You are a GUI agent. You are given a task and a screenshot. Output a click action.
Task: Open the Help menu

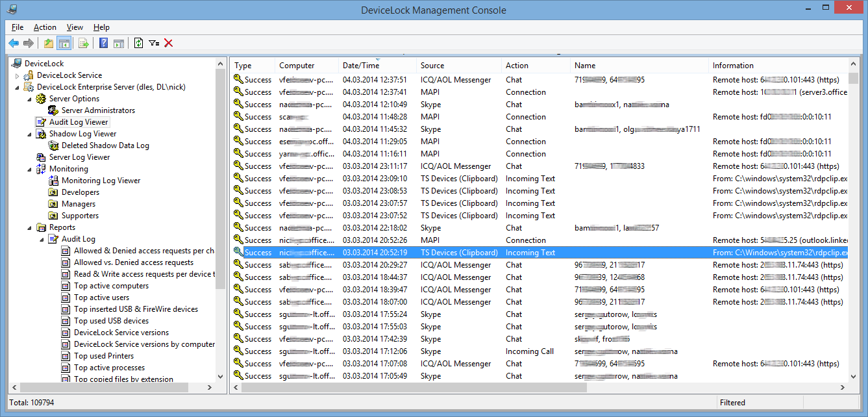pyautogui.click(x=101, y=27)
